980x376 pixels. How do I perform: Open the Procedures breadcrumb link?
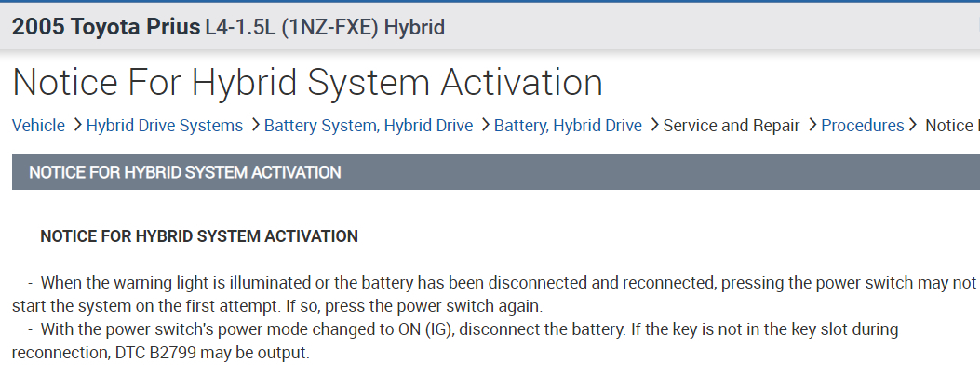click(862, 126)
